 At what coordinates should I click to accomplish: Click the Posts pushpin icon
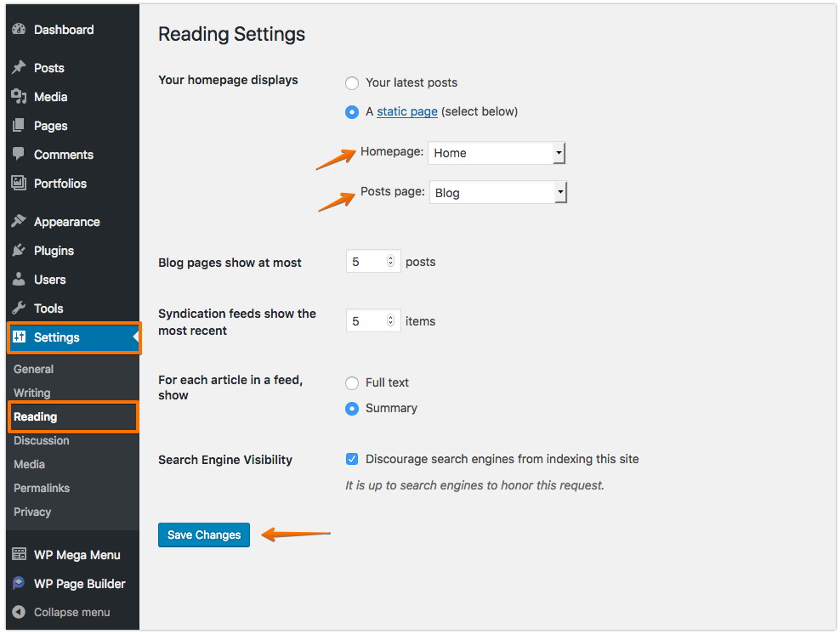[x=19, y=67]
